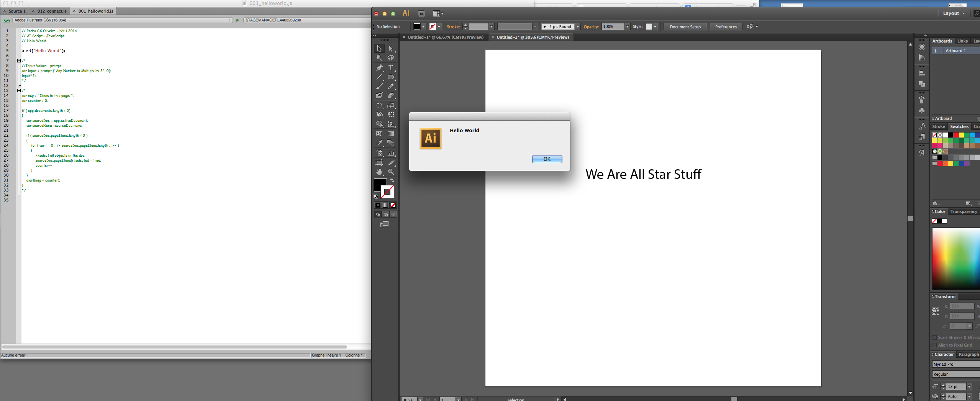This screenshot has width=980, height=401.
Task: Open the graphic Style dropdown
Action: 656,27
